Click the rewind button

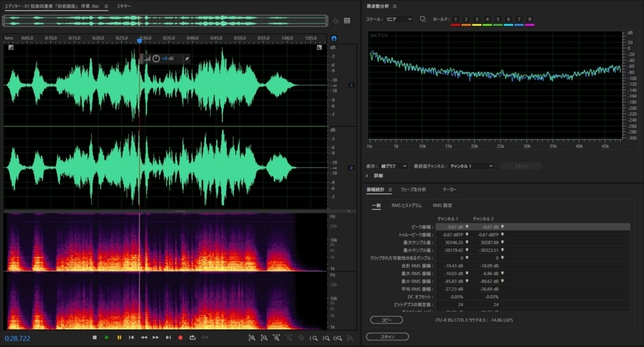tap(144, 338)
